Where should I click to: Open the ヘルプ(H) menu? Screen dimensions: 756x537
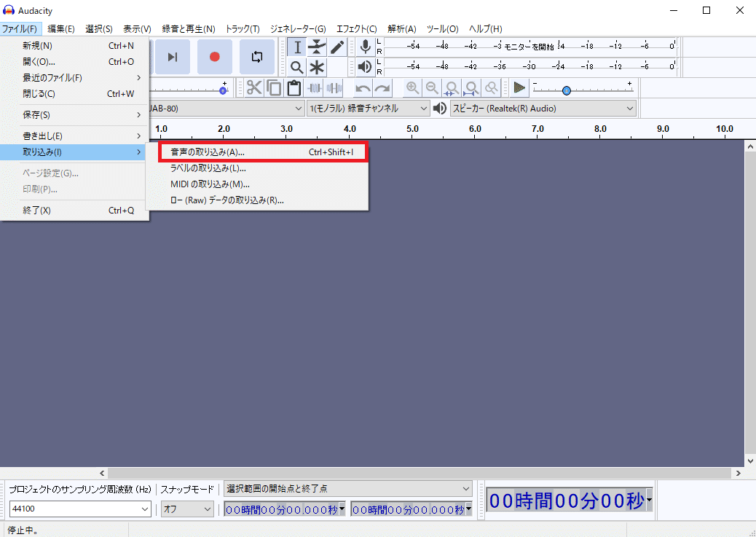click(x=486, y=29)
